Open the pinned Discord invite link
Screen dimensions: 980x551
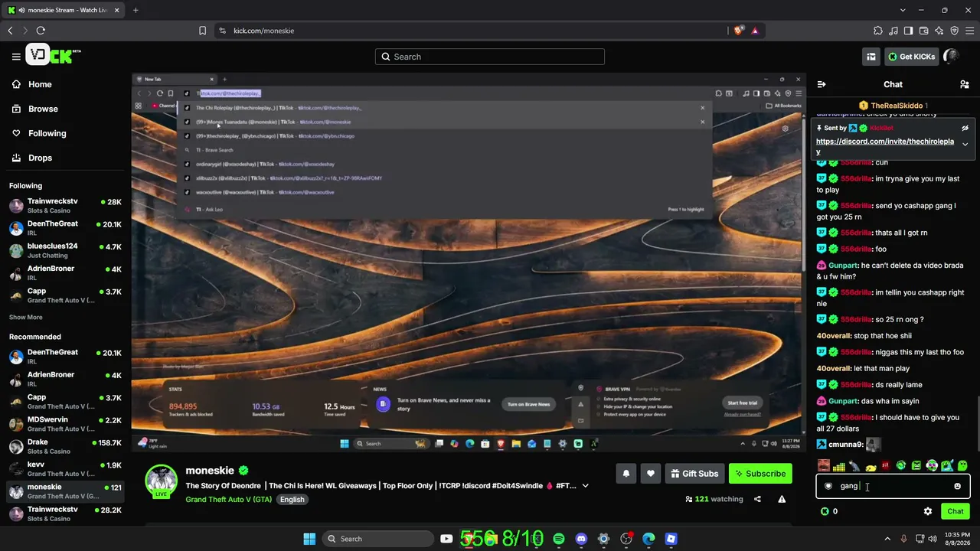pos(885,146)
